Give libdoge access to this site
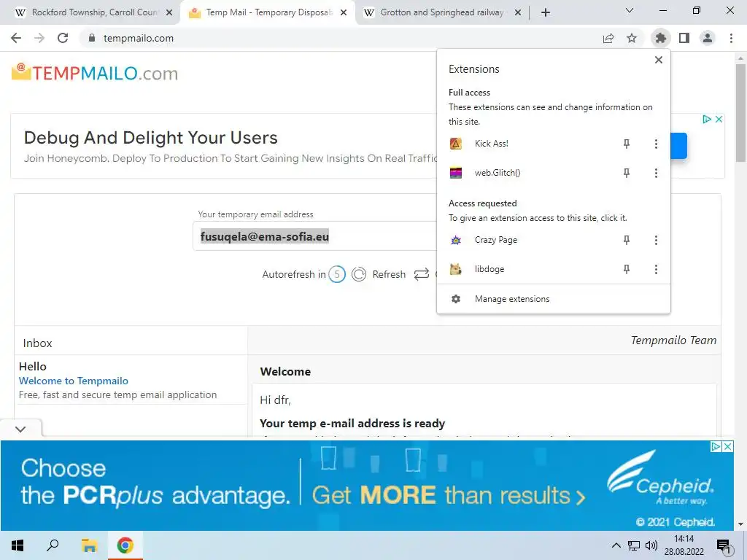Image resolution: width=747 pixels, height=560 pixels. [x=529, y=270]
